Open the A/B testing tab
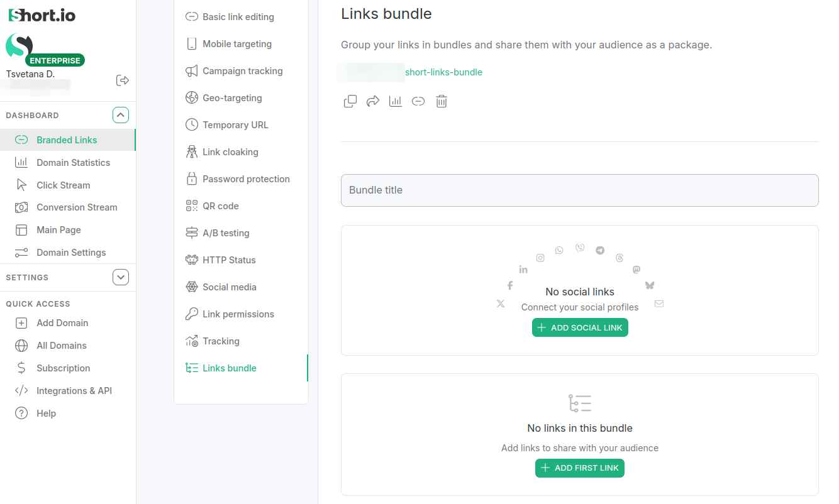 pyautogui.click(x=225, y=233)
